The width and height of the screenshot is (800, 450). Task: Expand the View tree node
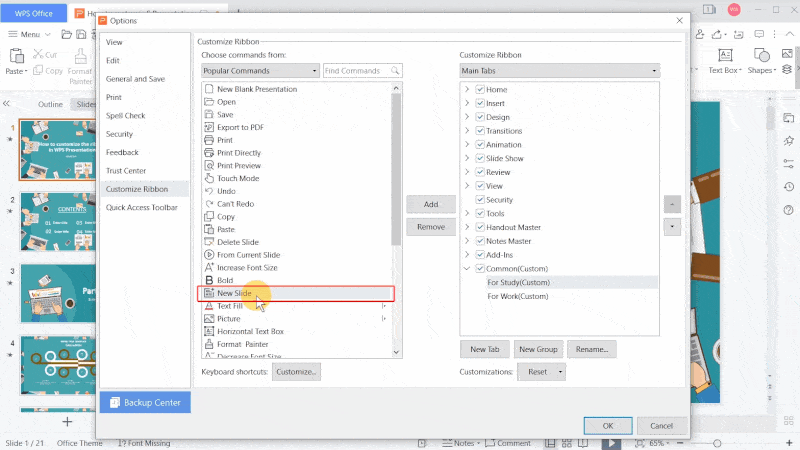pyautogui.click(x=467, y=186)
